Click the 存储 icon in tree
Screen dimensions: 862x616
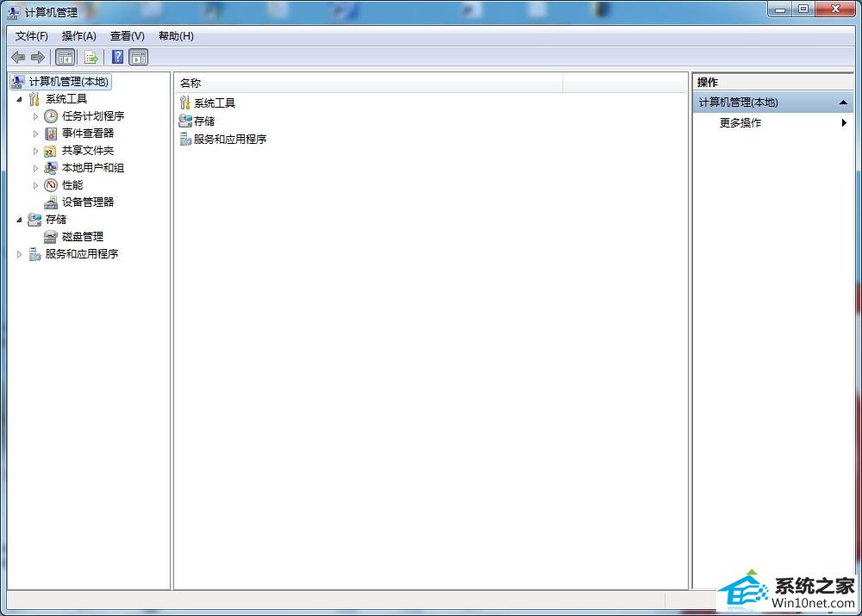pyautogui.click(x=34, y=219)
